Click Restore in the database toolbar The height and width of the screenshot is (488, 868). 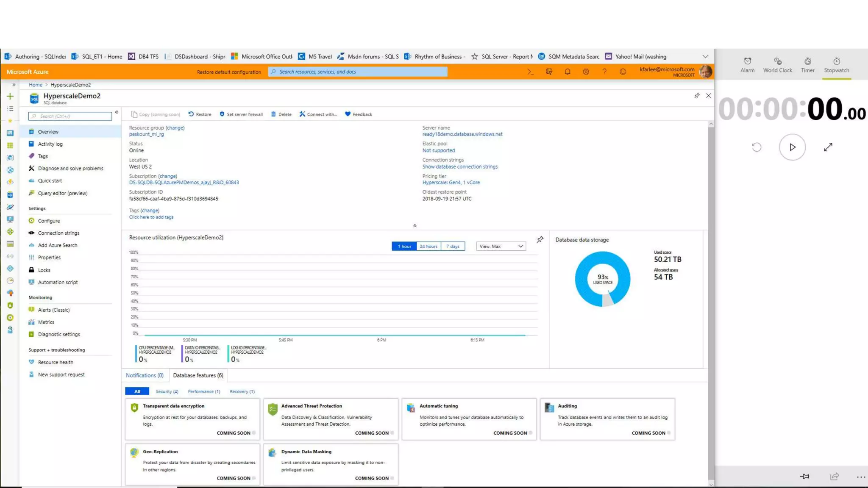(x=200, y=114)
